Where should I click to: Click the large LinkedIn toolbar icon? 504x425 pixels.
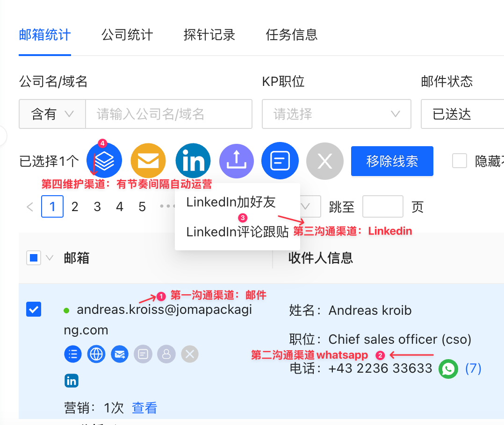pos(193,161)
